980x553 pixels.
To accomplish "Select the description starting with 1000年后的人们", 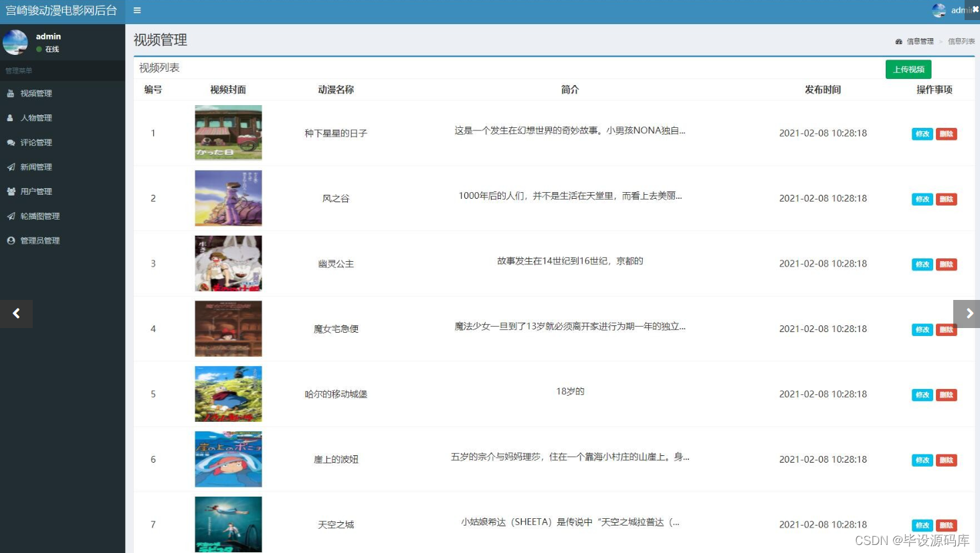I will [x=570, y=196].
